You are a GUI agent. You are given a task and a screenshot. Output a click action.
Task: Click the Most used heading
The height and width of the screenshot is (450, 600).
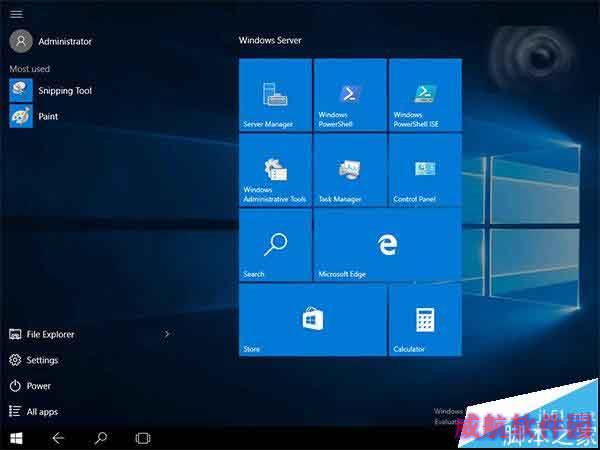[29, 69]
